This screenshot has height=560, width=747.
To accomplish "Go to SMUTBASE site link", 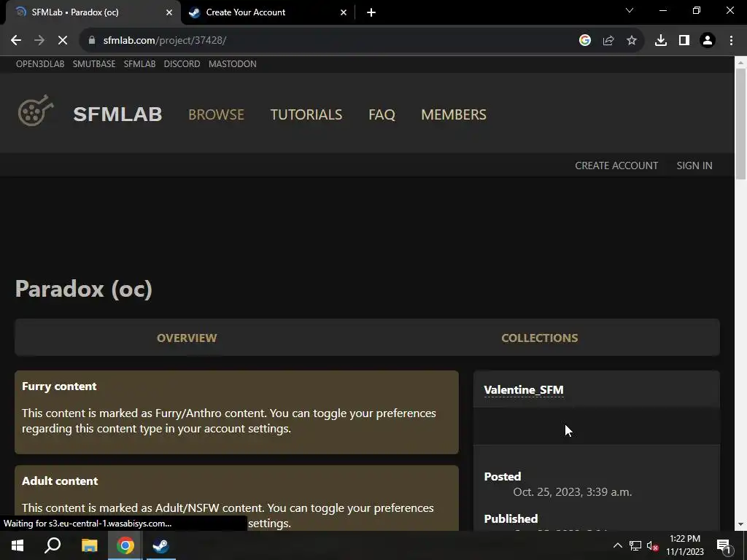I will coord(94,64).
